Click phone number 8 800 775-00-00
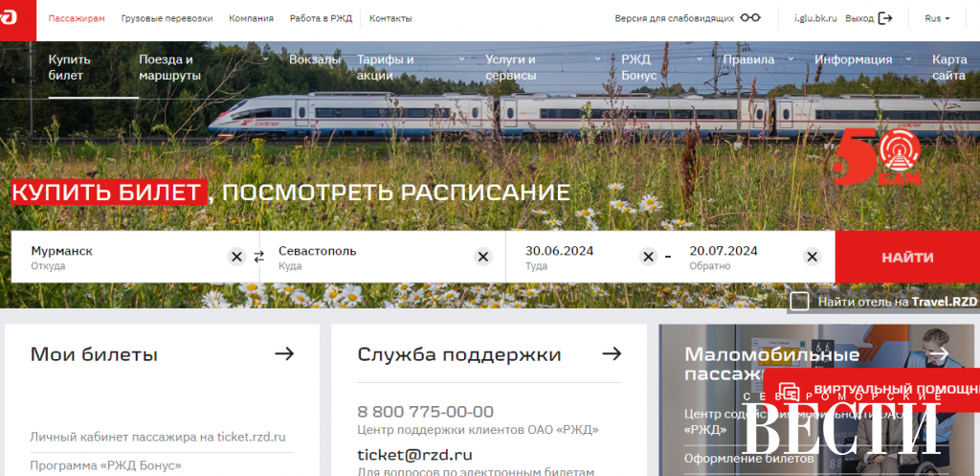 425,412
